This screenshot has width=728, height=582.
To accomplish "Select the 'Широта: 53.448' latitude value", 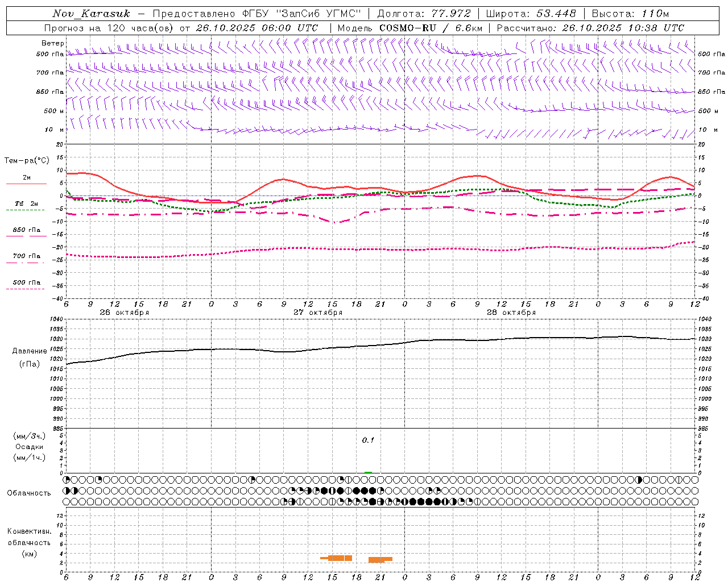I will click(531, 14).
